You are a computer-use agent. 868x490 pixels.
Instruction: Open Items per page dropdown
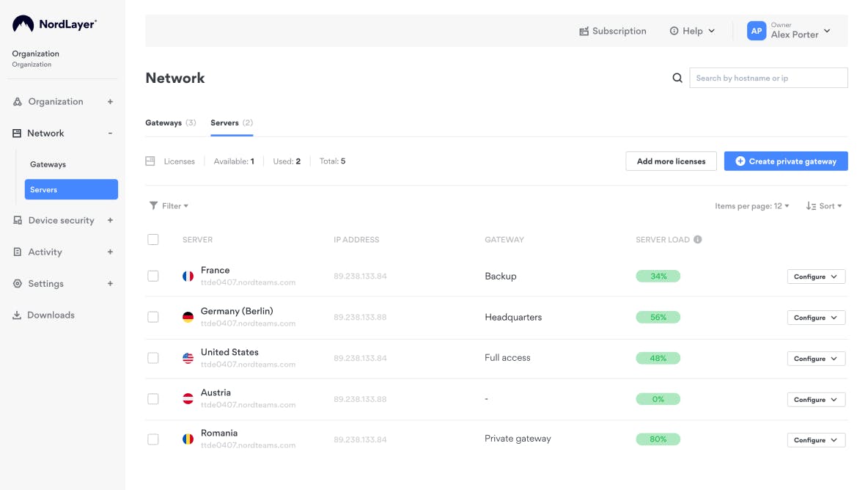(751, 206)
